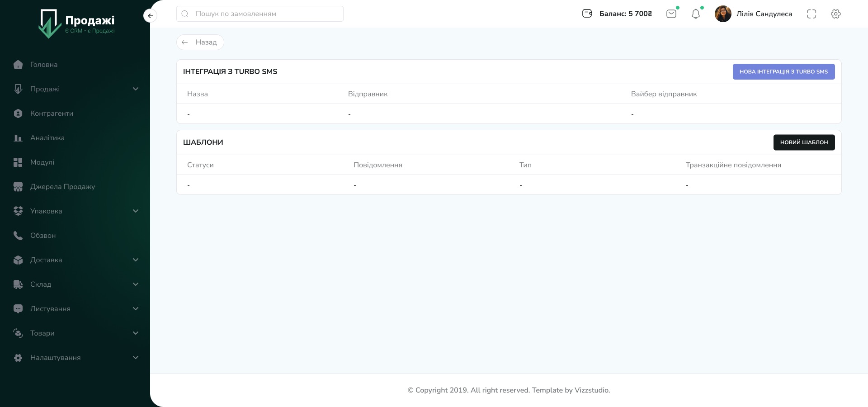Click the Відправник column header
The height and width of the screenshot is (407, 868).
368,94
